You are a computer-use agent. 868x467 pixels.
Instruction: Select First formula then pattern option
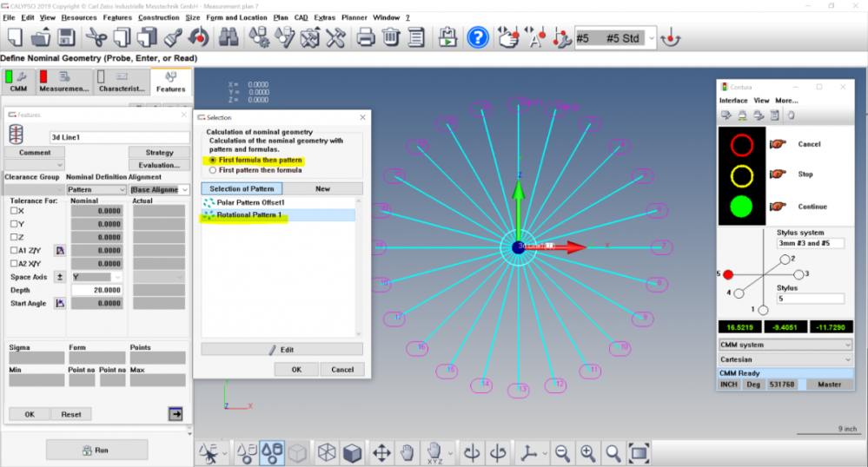pos(213,160)
